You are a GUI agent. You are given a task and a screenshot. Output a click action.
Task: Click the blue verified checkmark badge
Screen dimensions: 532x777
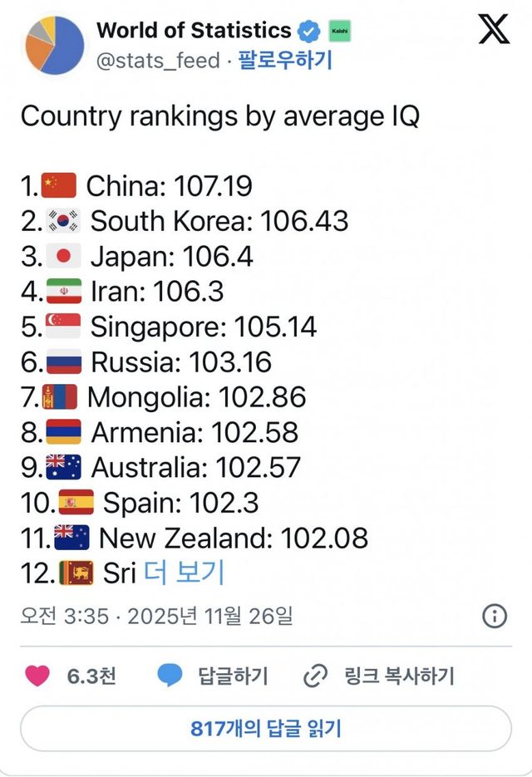(308, 30)
